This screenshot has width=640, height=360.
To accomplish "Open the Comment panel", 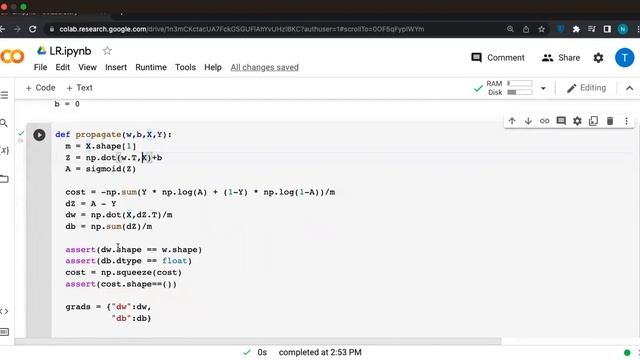I will tap(498, 58).
